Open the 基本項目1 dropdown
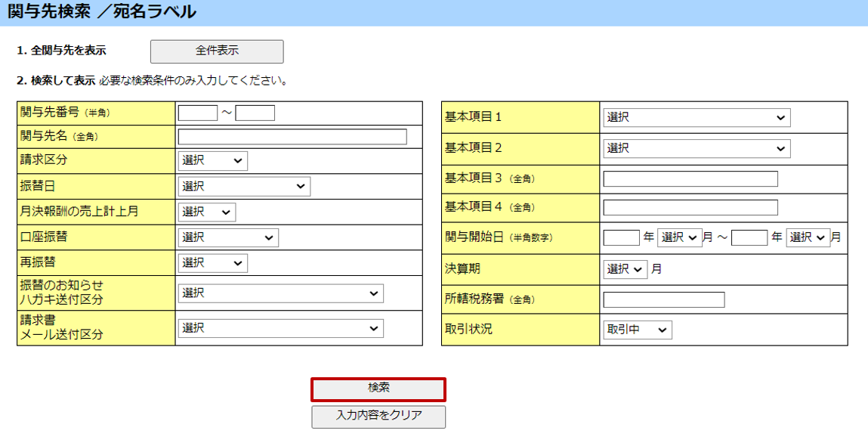This screenshot has width=868, height=443. click(696, 118)
